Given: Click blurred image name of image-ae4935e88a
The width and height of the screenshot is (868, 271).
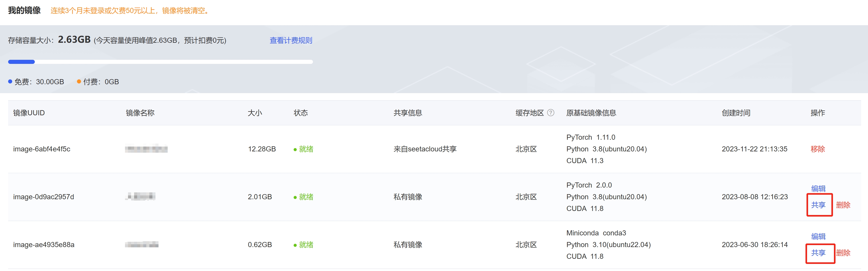Looking at the screenshot, I should pos(141,245).
